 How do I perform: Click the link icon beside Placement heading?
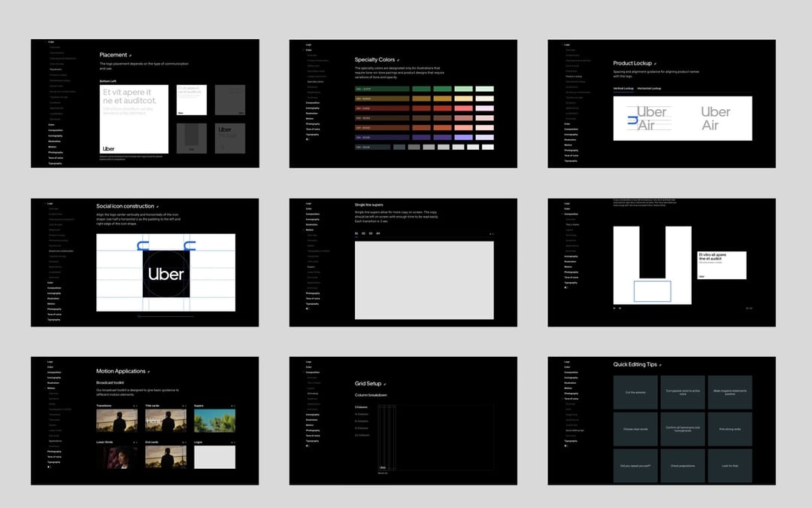[131, 56]
